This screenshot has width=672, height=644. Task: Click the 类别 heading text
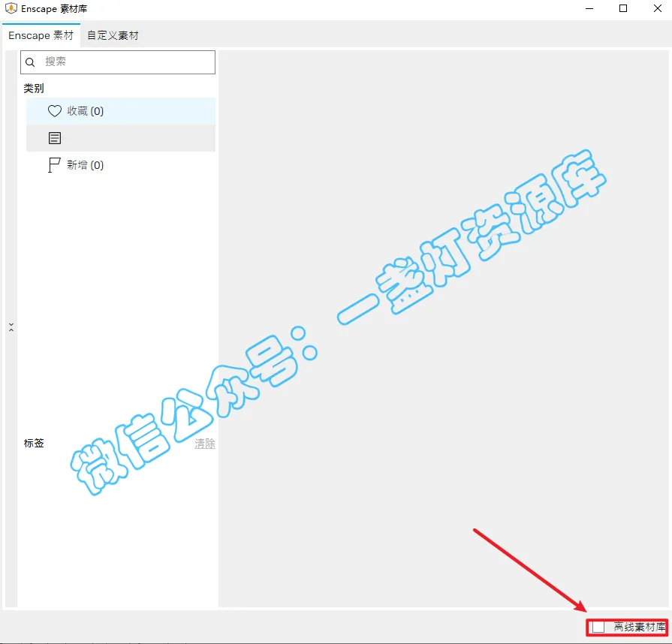click(x=34, y=89)
